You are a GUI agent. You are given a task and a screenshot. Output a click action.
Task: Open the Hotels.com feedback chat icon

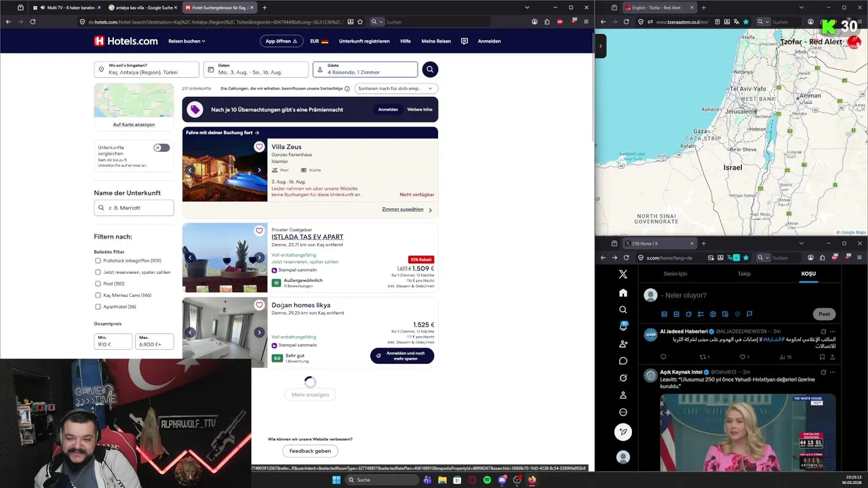pyautogui.click(x=464, y=41)
